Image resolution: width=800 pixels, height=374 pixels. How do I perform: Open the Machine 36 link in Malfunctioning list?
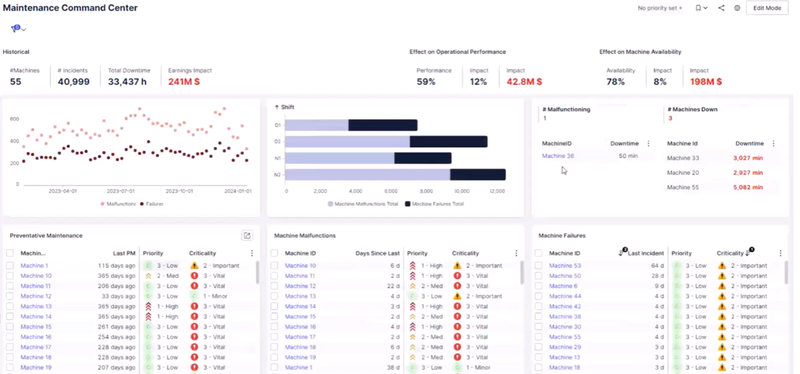click(x=558, y=156)
